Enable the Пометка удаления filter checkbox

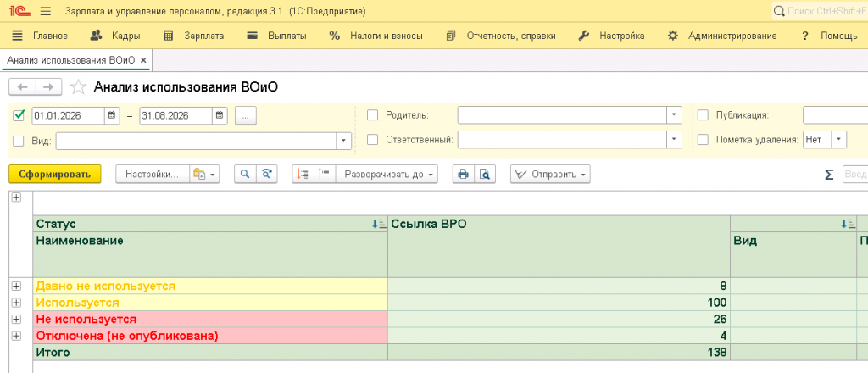pyautogui.click(x=703, y=140)
